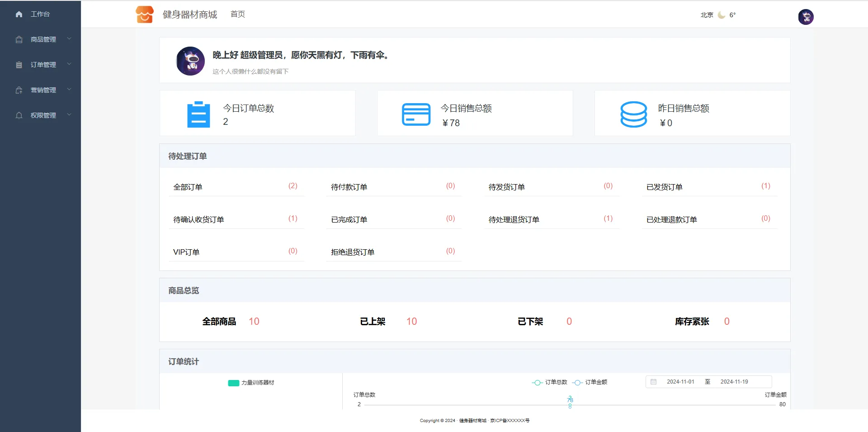
Task: Click the credit card icon for 今日销售总额
Action: coord(416,114)
